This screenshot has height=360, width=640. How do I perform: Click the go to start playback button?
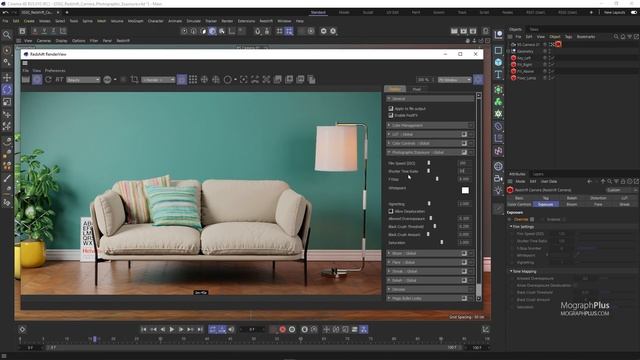[x=144, y=329]
